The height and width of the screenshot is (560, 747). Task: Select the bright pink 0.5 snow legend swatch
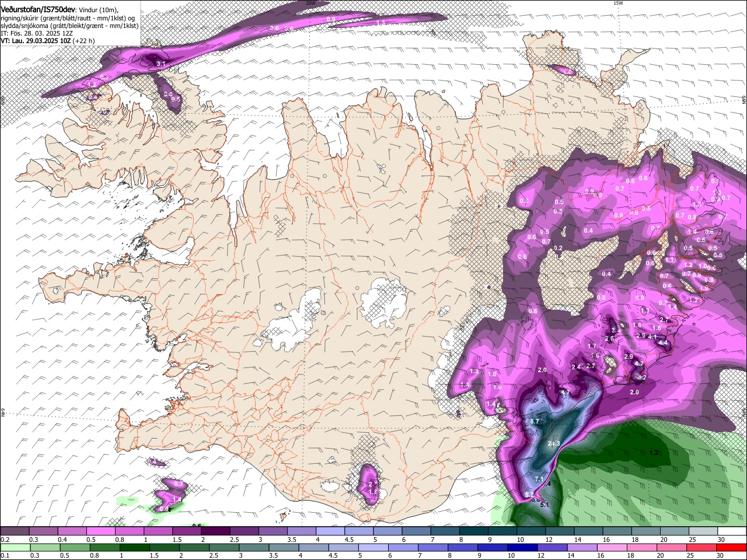100,531
